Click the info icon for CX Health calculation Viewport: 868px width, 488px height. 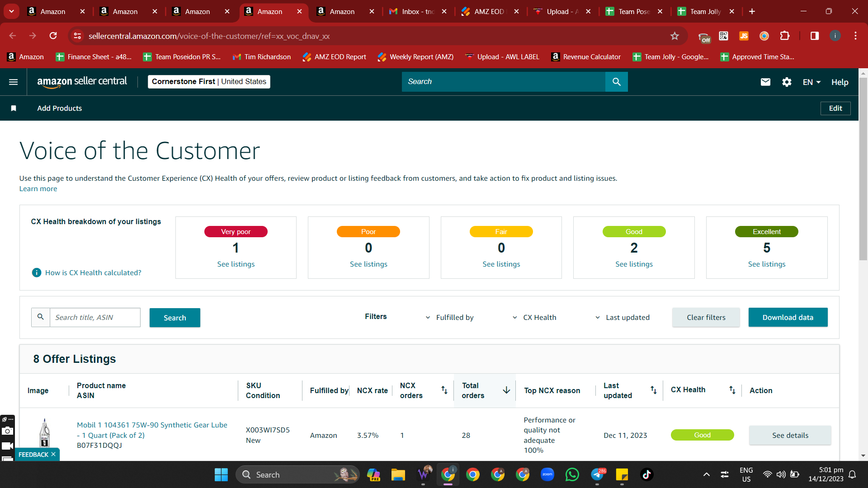(x=37, y=272)
